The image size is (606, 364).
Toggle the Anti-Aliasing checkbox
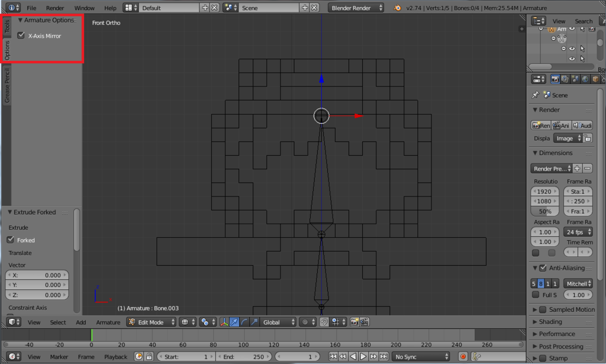tap(543, 268)
